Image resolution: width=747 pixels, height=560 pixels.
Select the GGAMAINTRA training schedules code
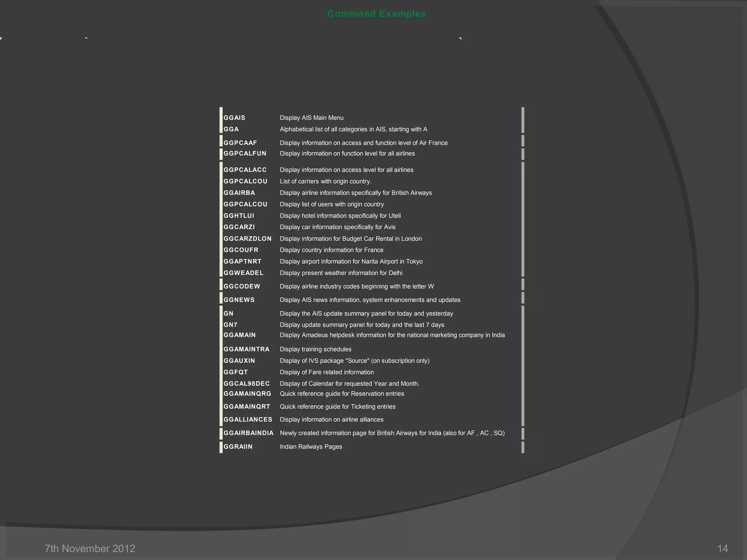tap(246, 349)
